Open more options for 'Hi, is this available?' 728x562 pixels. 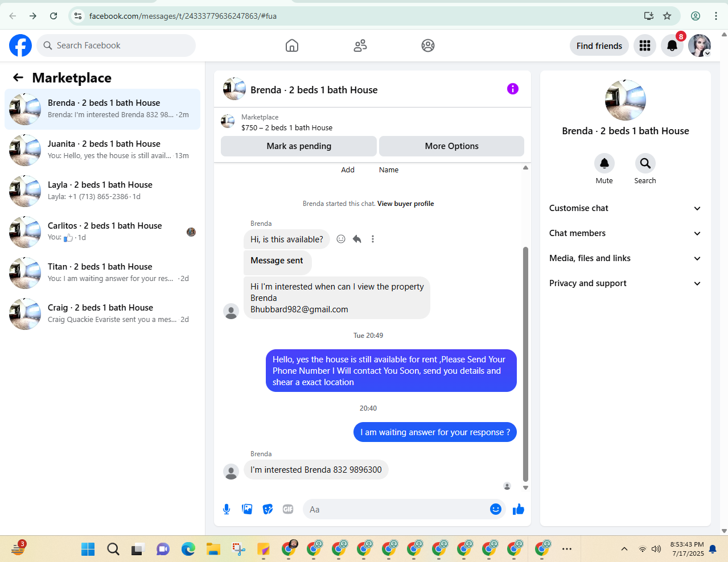click(x=373, y=239)
